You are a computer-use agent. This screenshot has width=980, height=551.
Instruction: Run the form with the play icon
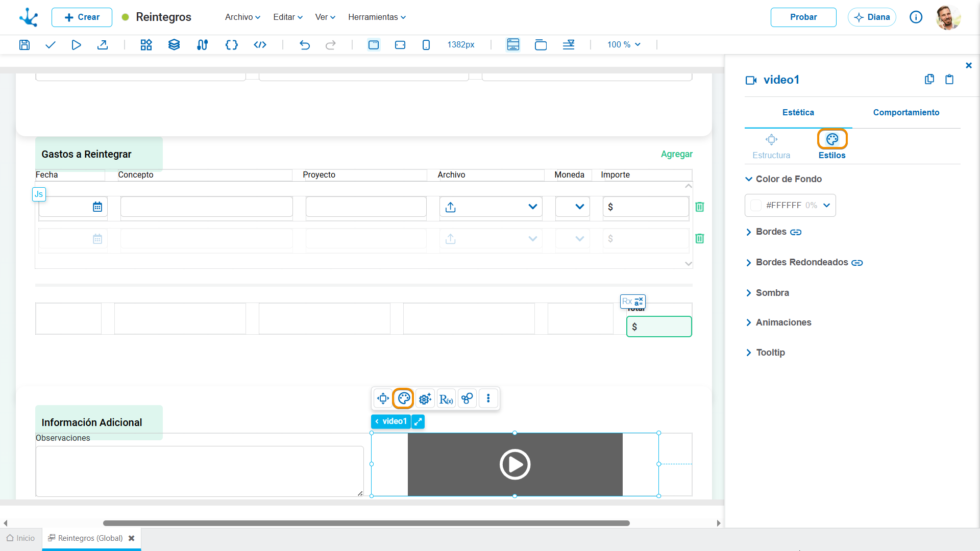[x=76, y=45]
